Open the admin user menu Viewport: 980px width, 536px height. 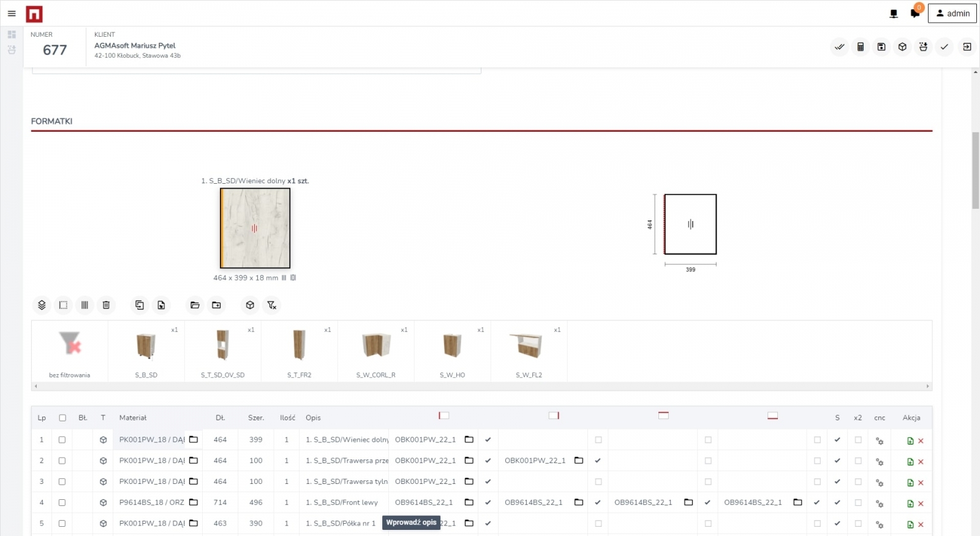[952, 13]
